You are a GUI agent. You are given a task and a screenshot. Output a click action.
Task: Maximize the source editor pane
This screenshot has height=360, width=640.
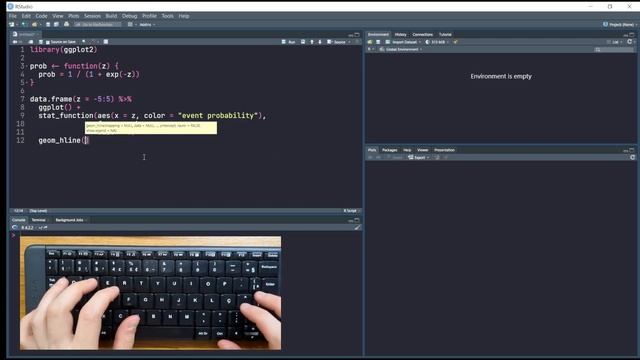357,35
